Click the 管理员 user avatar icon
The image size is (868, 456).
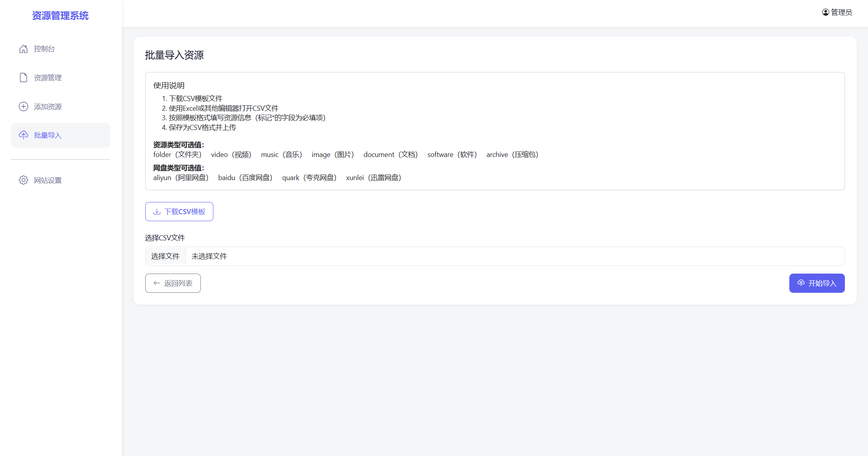[825, 12]
